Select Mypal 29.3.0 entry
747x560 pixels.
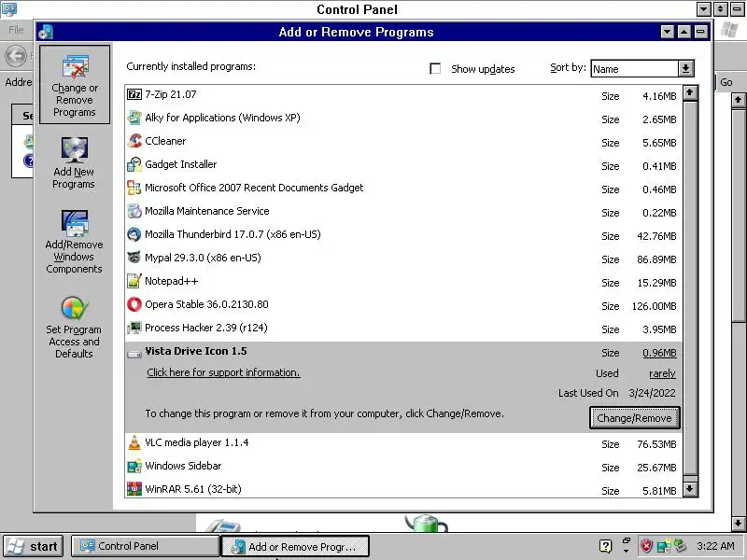point(403,259)
